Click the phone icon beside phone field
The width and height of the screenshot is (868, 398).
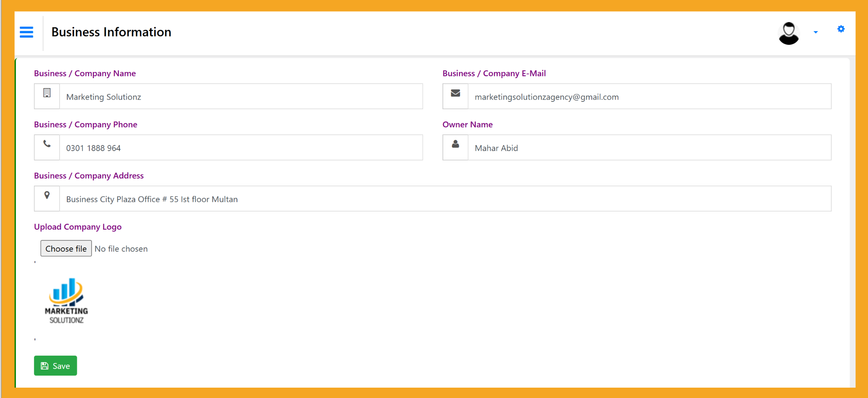47,145
